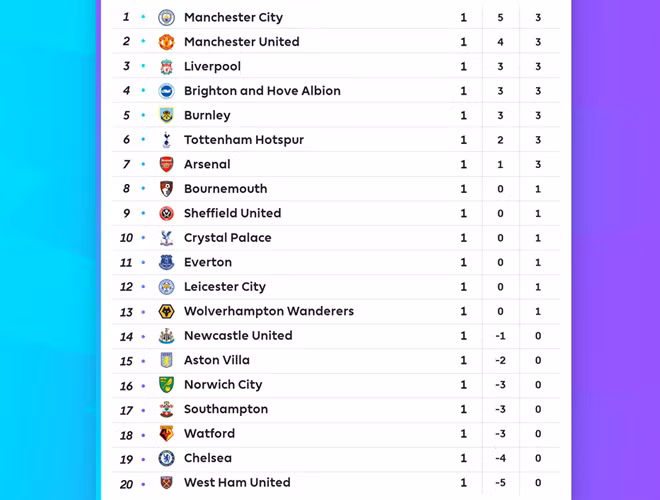This screenshot has width=660, height=500.
Task: Open the Everton team link
Action: (208, 262)
